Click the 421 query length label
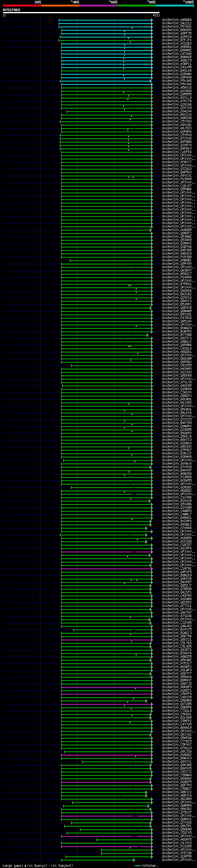 click(x=155, y=15)
